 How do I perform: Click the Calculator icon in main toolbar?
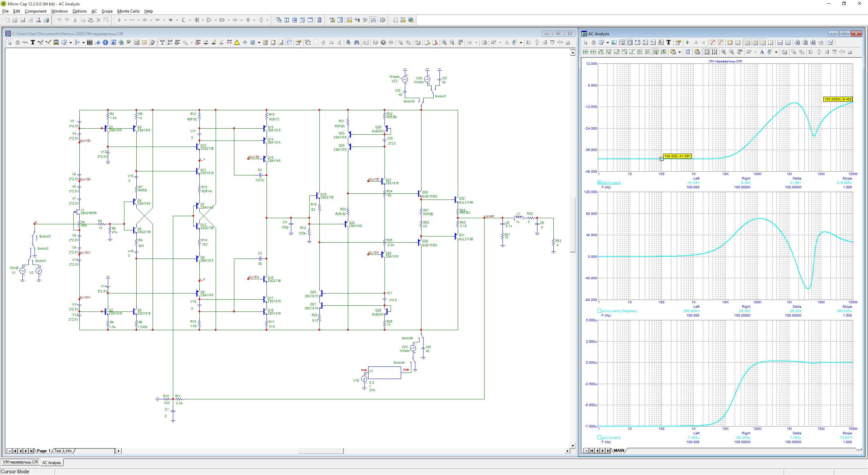(x=319, y=20)
